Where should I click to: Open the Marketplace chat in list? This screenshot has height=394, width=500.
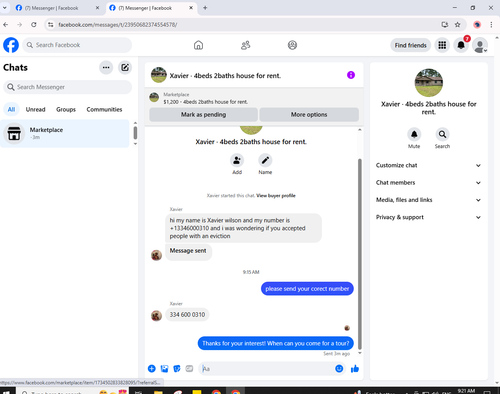65,133
